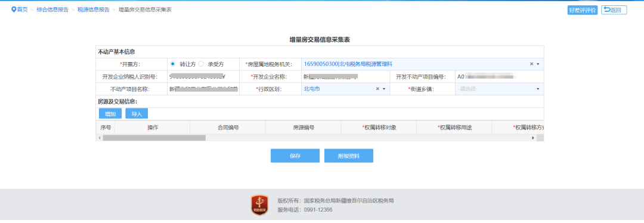The width and height of the screenshot is (644, 223).
Task: Click horizontal scrollbar right arrow
Action: (x=533, y=138)
